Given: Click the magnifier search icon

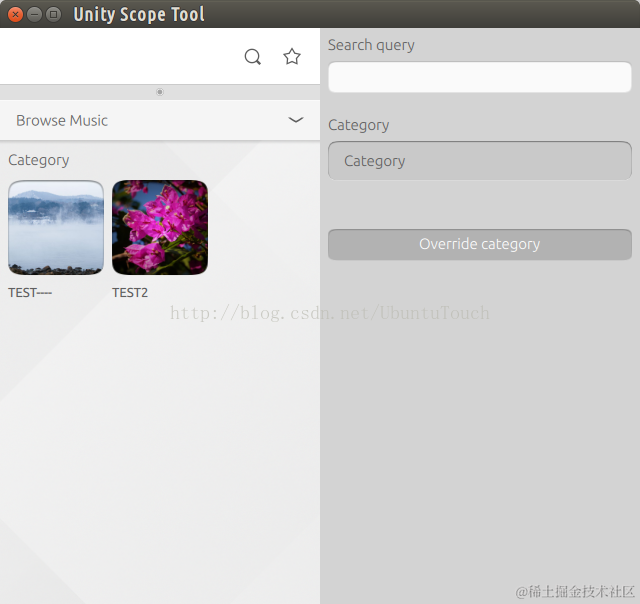Looking at the screenshot, I should pos(253,57).
